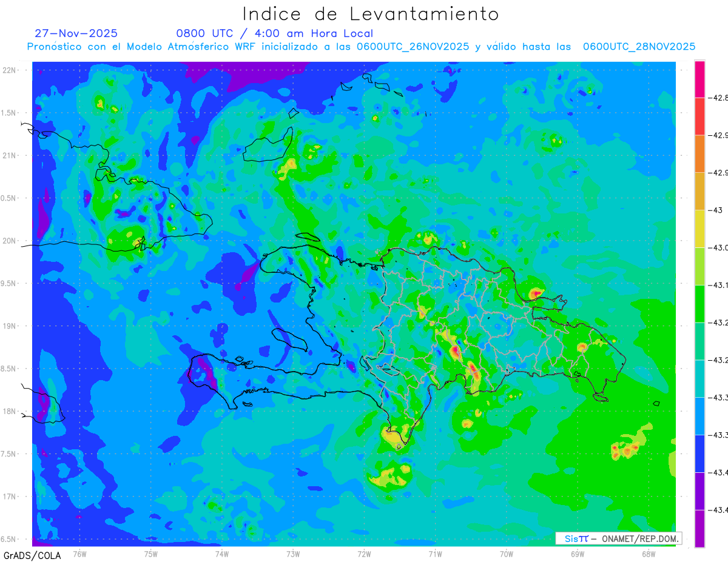Click the WRF model forecast description line
Viewport: 728px width, 562px height.
coord(362,46)
